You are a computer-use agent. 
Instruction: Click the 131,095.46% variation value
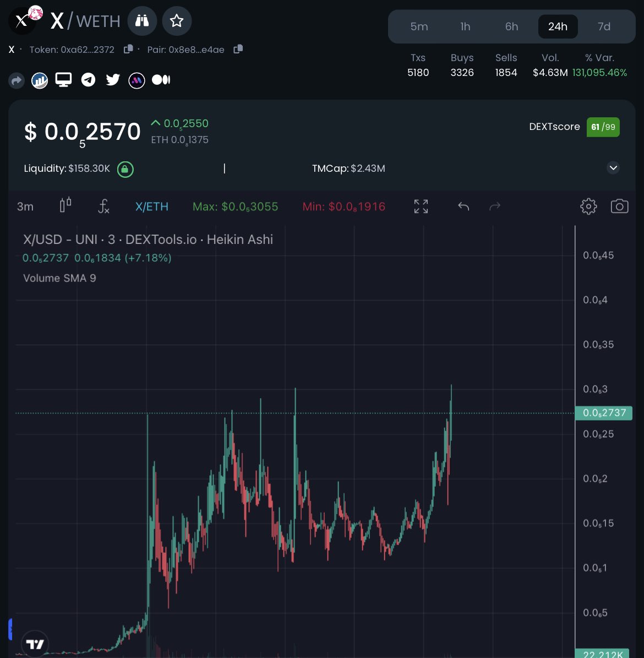point(599,73)
